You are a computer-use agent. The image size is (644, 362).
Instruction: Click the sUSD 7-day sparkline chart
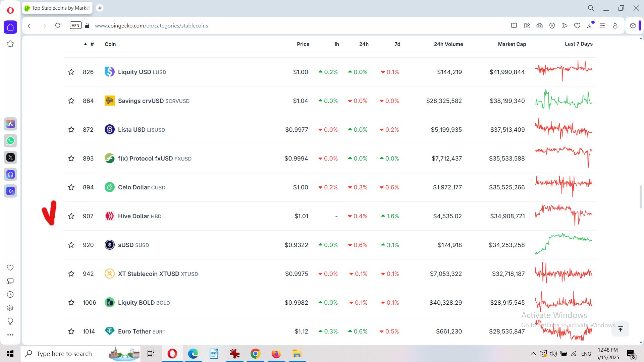pos(563,244)
